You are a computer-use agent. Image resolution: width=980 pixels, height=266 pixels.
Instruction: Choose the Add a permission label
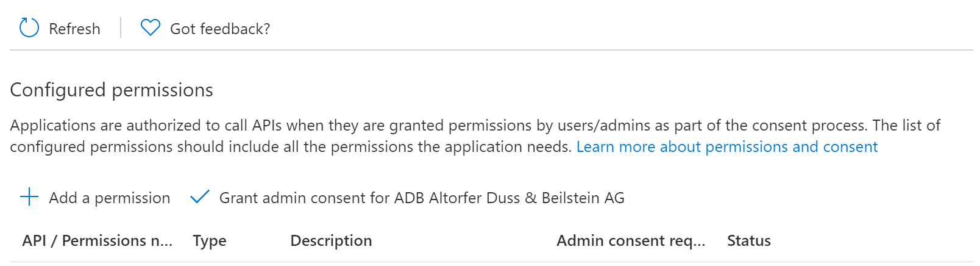click(110, 198)
